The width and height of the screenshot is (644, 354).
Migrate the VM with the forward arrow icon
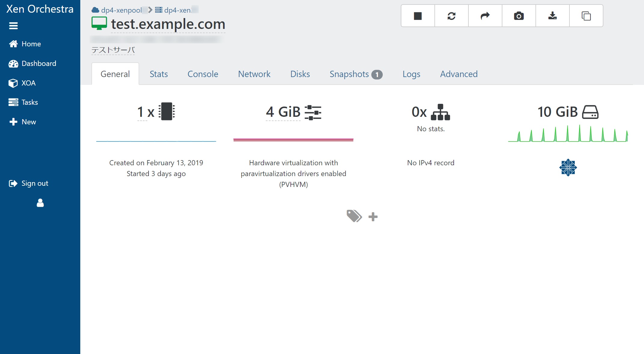485,16
